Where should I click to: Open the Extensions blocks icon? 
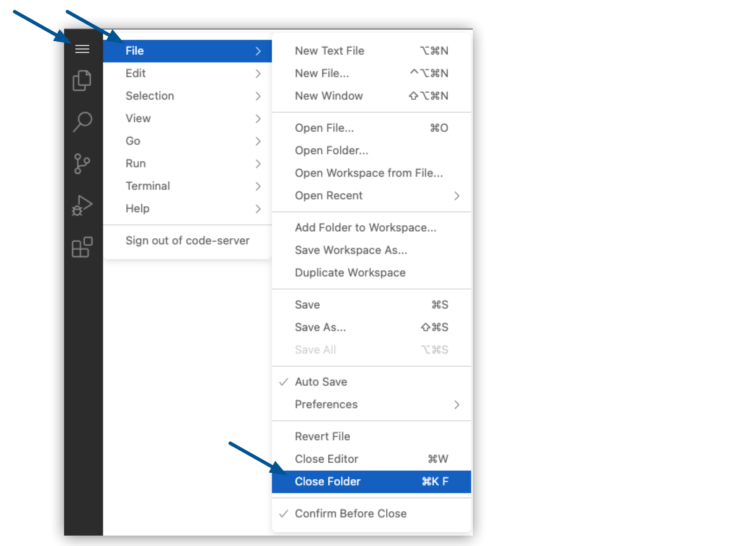(82, 247)
